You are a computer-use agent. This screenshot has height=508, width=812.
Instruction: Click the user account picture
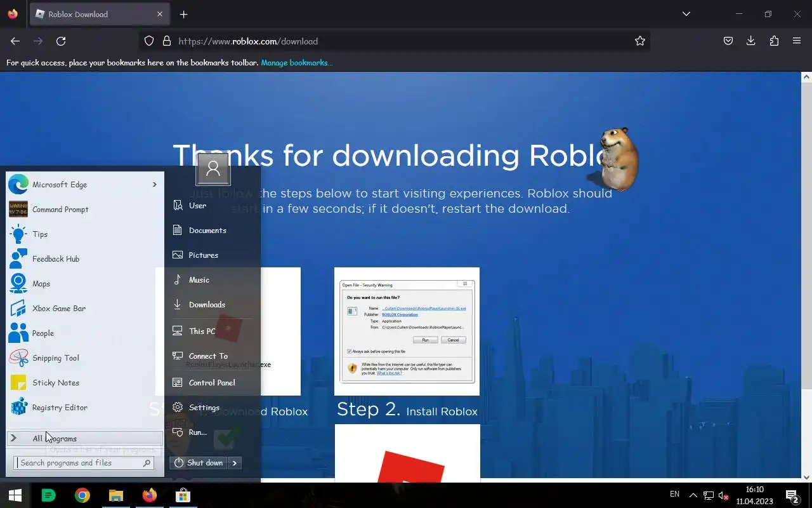point(213,169)
